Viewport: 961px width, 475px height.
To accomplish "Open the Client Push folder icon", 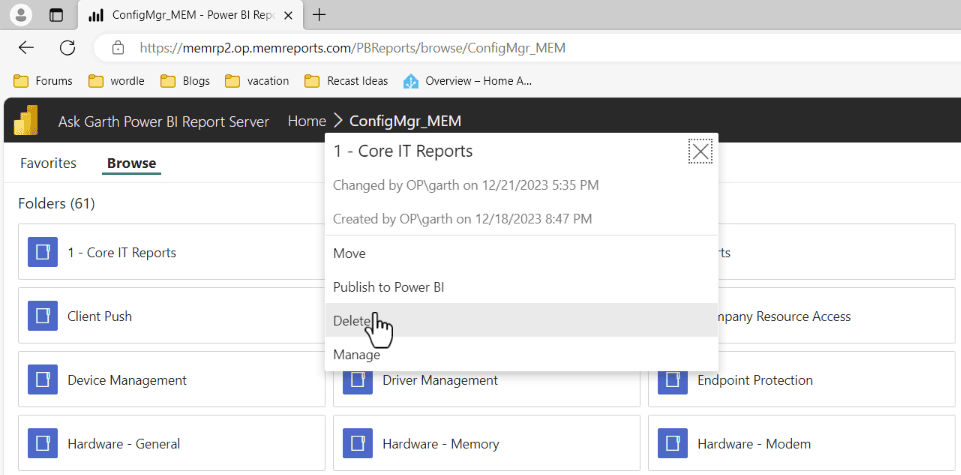I will [x=43, y=316].
